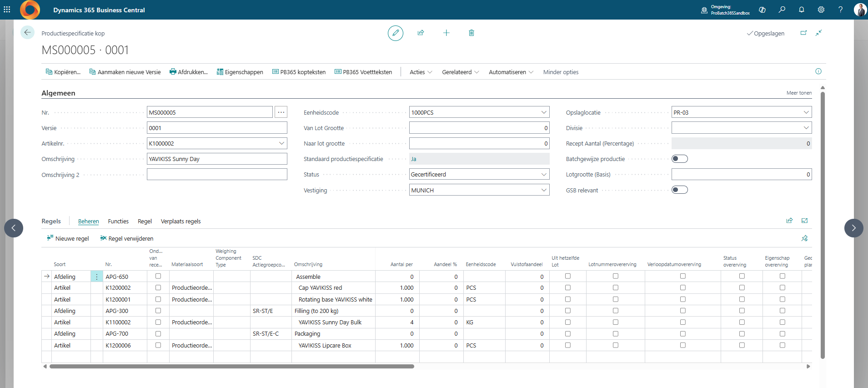868x388 pixels.
Task: Open Divisie dropdown
Action: click(x=806, y=128)
